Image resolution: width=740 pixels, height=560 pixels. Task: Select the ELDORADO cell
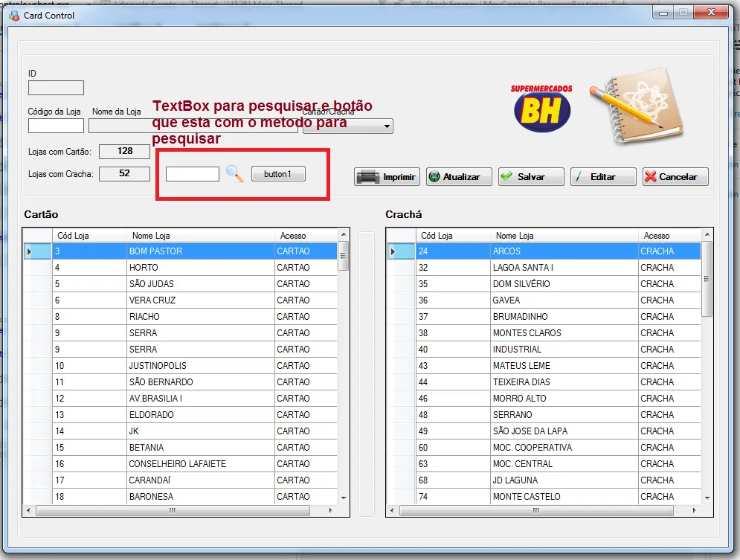[201, 415]
